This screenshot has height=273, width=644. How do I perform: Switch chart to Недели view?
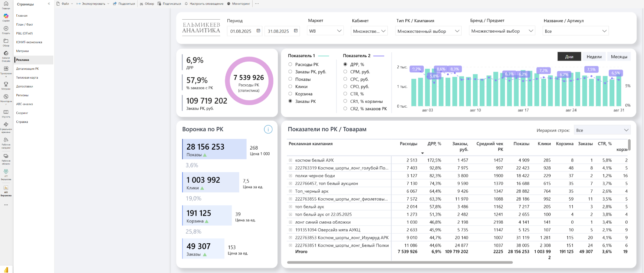pos(594,57)
